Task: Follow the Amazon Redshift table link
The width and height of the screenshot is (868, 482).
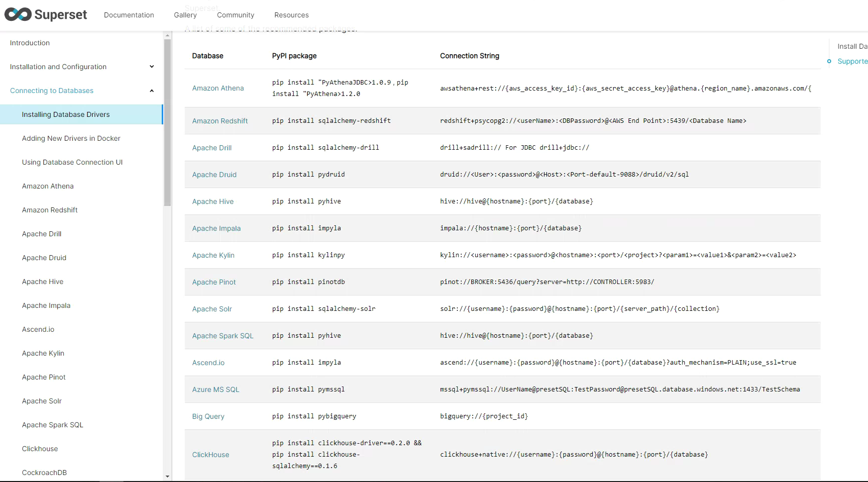Action: point(220,121)
